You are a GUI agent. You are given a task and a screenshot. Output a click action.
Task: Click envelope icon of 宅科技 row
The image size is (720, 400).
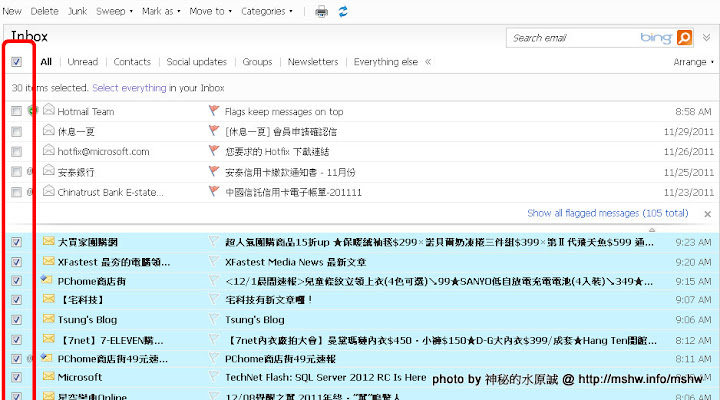[x=49, y=299]
